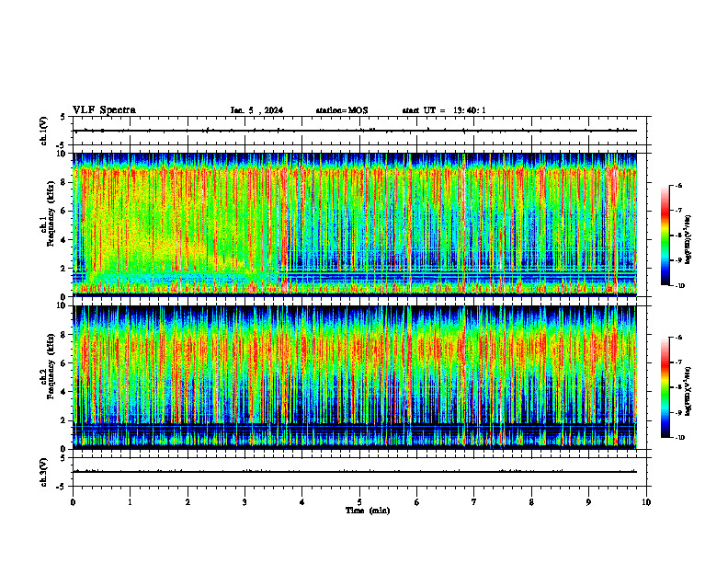Click time axis tick label "5"

coord(359,502)
